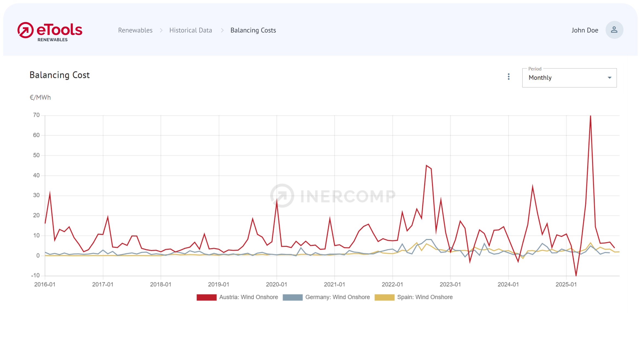Click the John Doe username
This screenshot has width=641, height=364.
585,30
